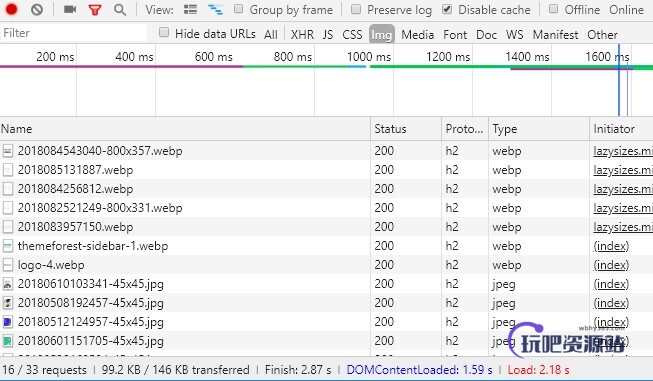
Task: Open the Online throttling dropdown
Action: coord(626,10)
